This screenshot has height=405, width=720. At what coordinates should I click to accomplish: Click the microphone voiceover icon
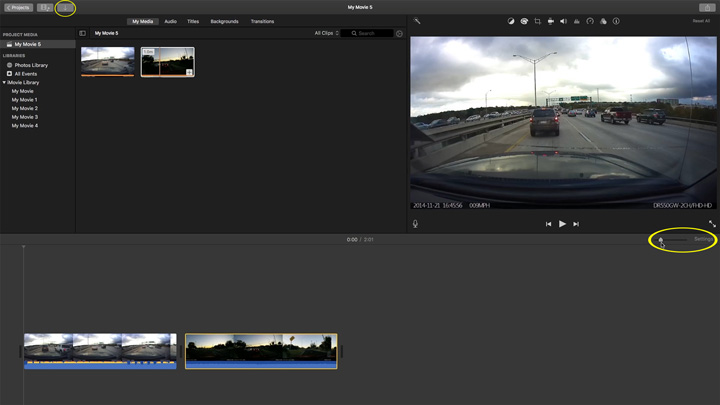(415, 224)
